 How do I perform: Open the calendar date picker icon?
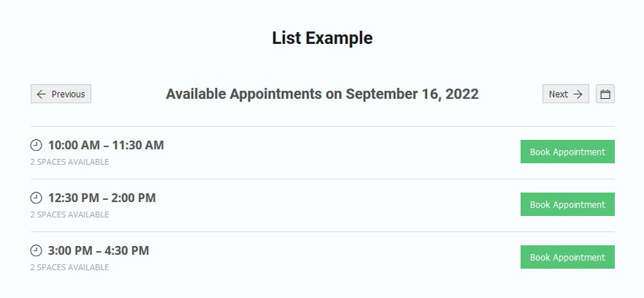click(605, 94)
